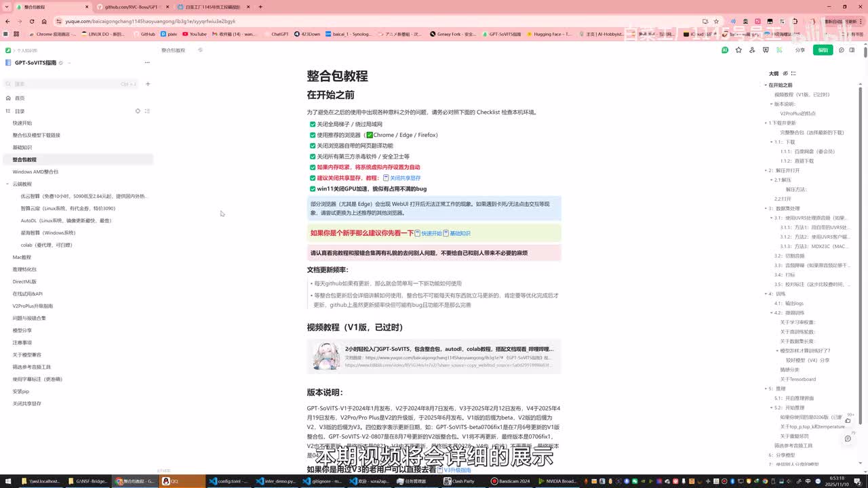Follow the 基础知识 inline document link
This screenshot has width=868, height=488.
point(457,233)
